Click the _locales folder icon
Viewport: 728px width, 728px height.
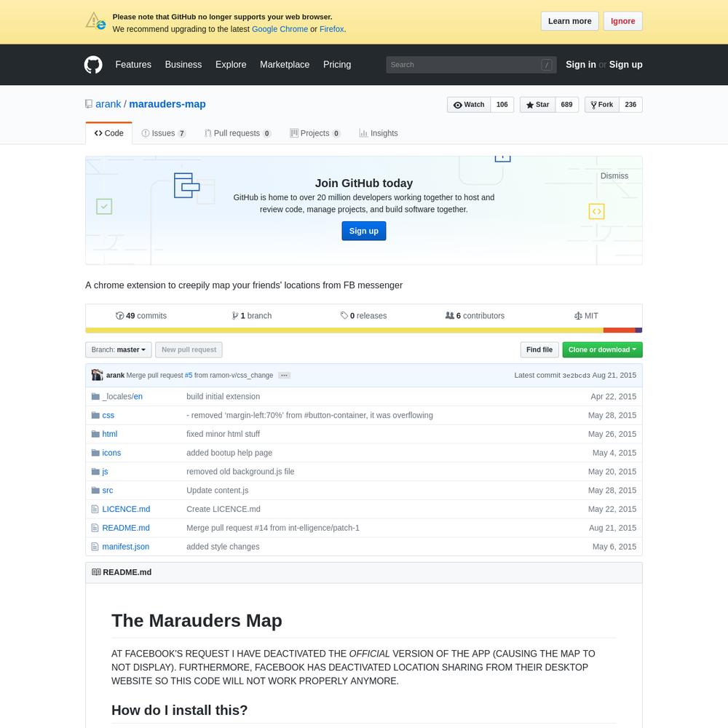click(95, 396)
